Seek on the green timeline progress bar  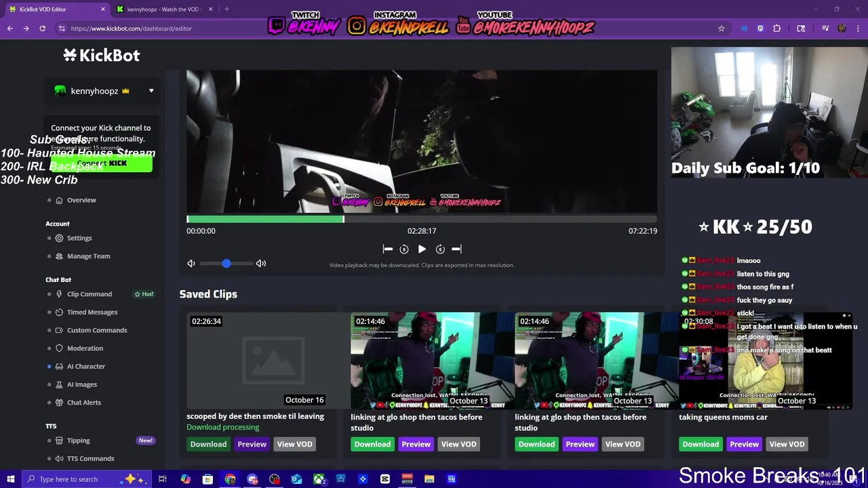(265, 219)
